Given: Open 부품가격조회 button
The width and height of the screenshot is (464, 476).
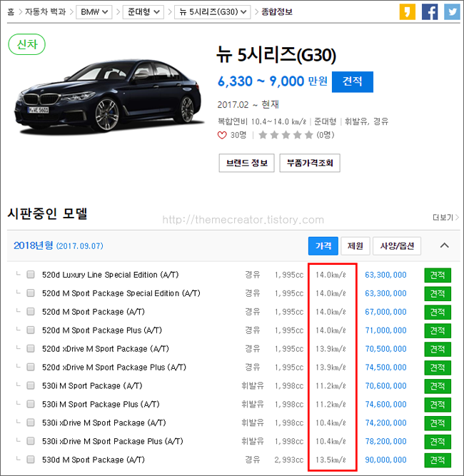Looking at the screenshot, I should click(x=310, y=163).
